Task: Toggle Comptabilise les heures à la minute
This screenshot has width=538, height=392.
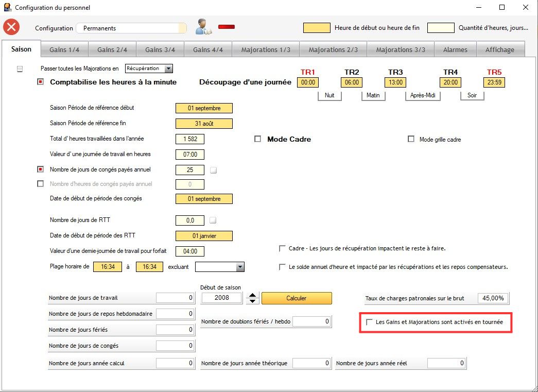Action: (41, 82)
